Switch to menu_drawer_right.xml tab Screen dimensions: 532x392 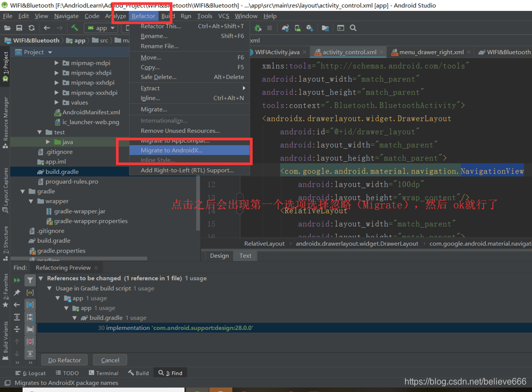431,52
